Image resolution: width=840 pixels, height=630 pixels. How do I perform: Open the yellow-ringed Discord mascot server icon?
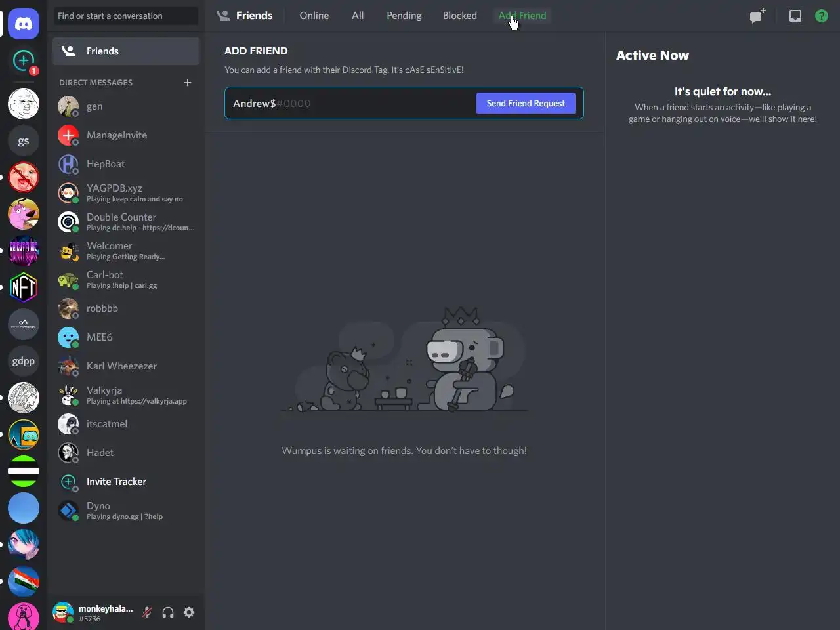click(x=24, y=434)
